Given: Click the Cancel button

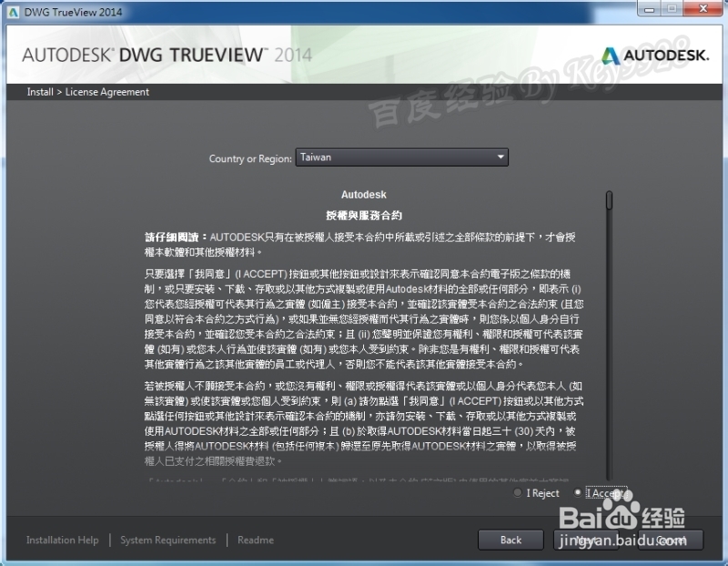Looking at the screenshot, I should (x=671, y=540).
